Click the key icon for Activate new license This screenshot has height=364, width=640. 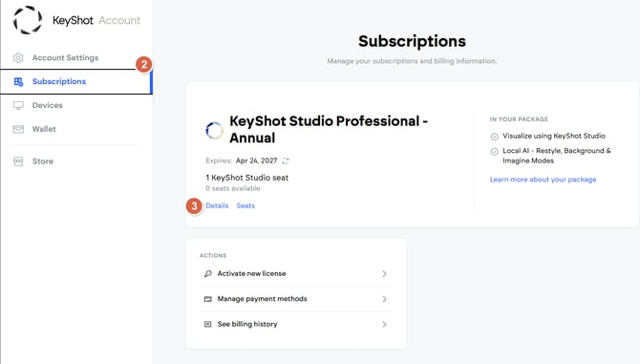pos(207,273)
